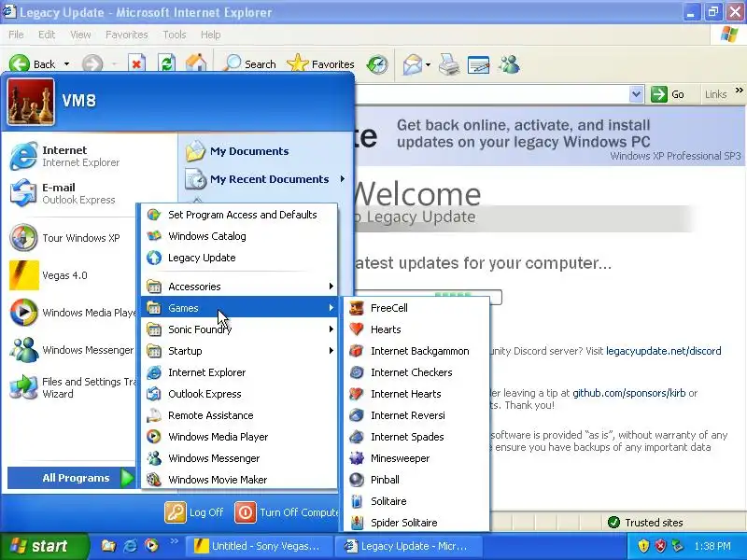Expand the Sonic Foundry submenu

pyautogui.click(x=239, y=329)
